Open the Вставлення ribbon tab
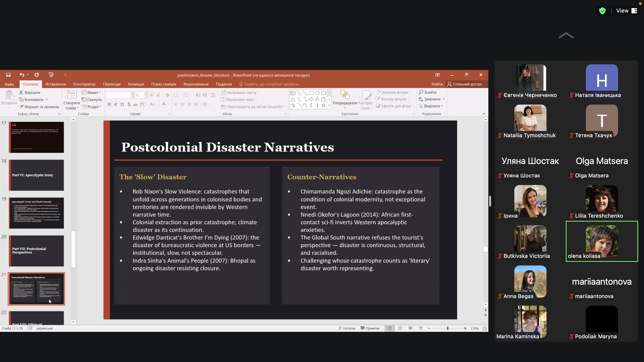 click(56, 84)
